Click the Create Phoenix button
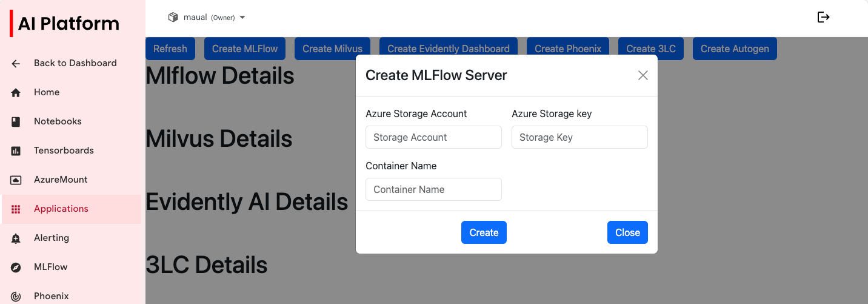This screenshot has height=304, width=868. 568,49
